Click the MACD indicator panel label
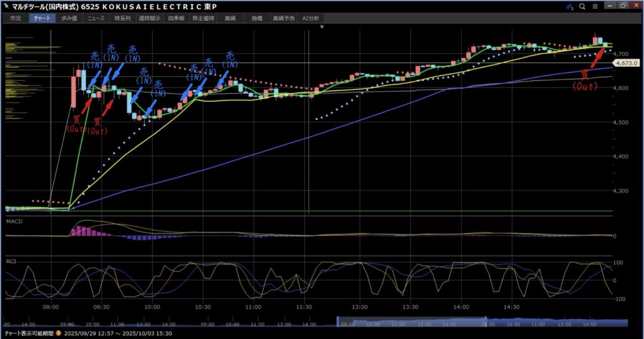The width and height of the screenshot is (644, 339). click(14, 221)
